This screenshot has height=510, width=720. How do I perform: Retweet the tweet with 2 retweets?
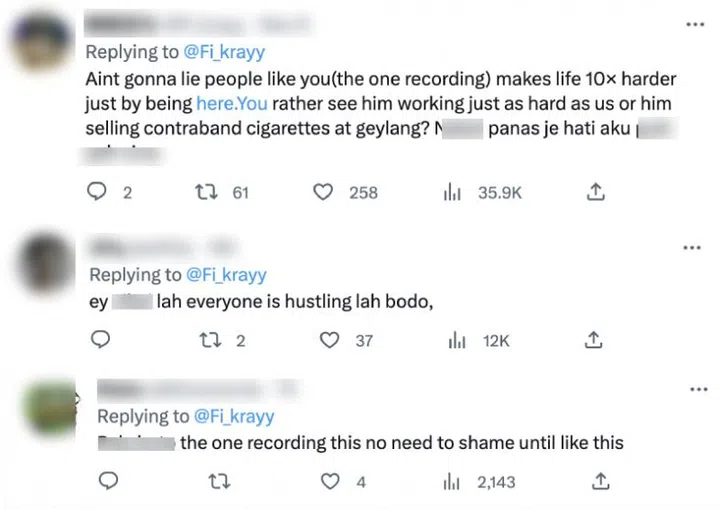212,340
